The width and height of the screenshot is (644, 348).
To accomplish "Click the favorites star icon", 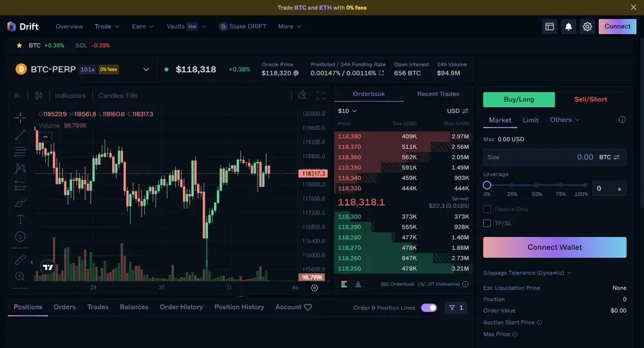I will click(x=19, y=45).
